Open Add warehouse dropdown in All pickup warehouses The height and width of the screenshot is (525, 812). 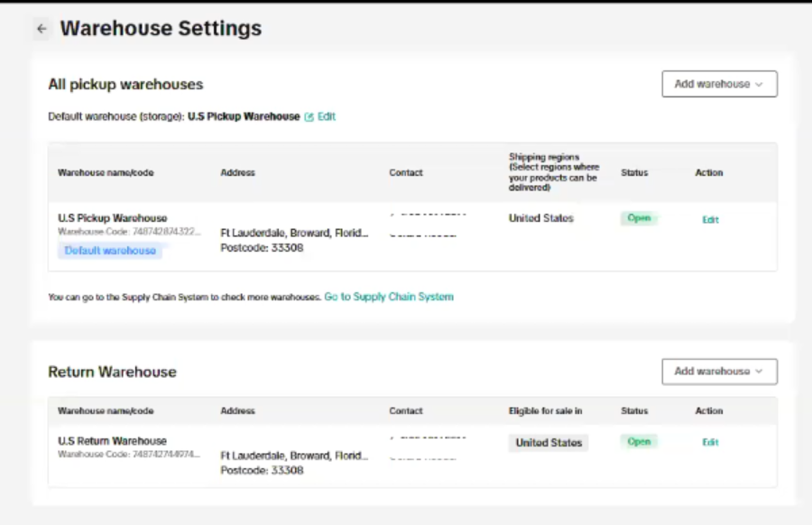719,84
